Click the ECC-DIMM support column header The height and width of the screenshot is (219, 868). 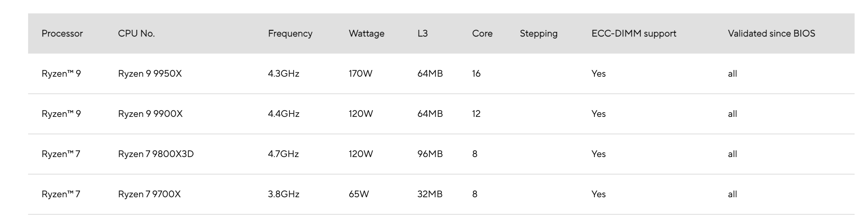[634, 33]
